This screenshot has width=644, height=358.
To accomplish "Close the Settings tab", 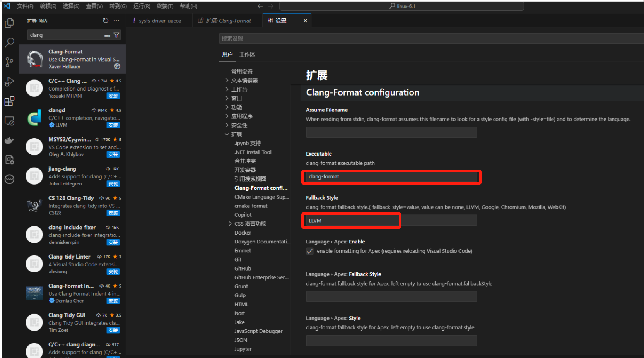I will [x=305, y=21].
